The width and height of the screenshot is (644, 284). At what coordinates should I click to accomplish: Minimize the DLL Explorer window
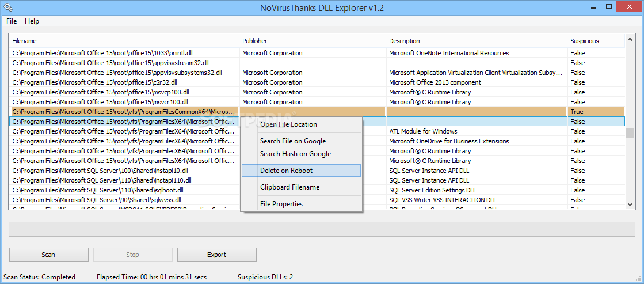click(594, 7)
